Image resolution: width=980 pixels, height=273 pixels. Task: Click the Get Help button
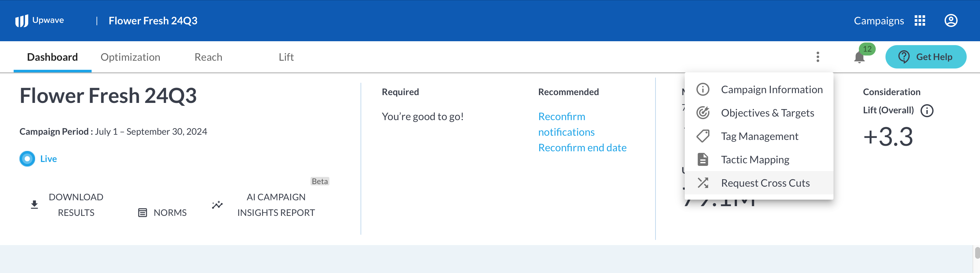(x=926, y=57)
